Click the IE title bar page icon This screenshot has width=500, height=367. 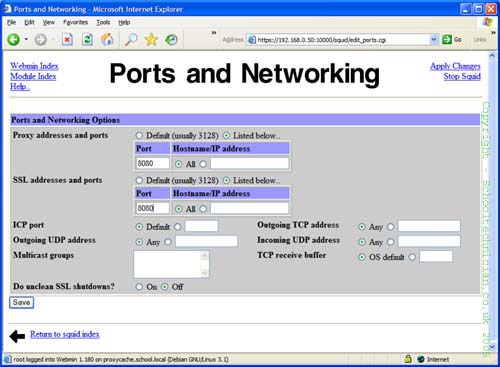[7, 9]
